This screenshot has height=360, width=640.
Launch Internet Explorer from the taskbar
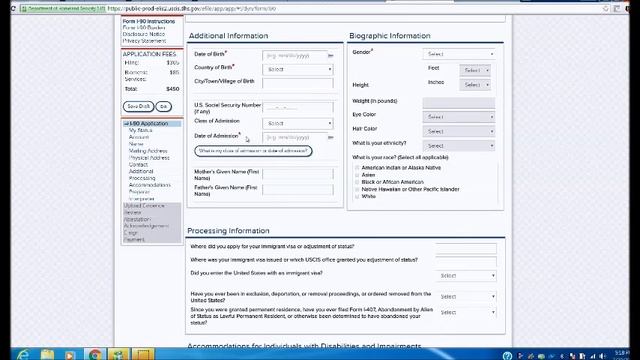[23, 355]
